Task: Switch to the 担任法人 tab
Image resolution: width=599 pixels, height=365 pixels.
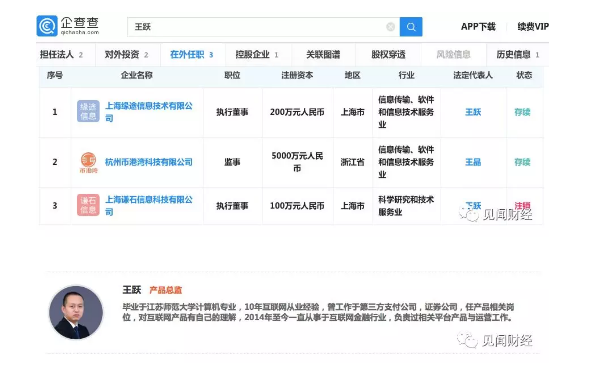Action: pos(62,55)
